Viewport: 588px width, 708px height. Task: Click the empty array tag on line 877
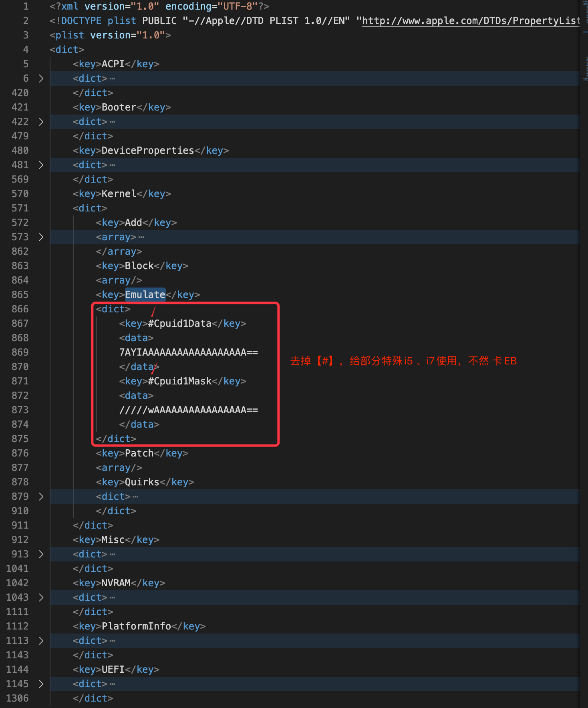pyautogui.click(x=119, y=468)
